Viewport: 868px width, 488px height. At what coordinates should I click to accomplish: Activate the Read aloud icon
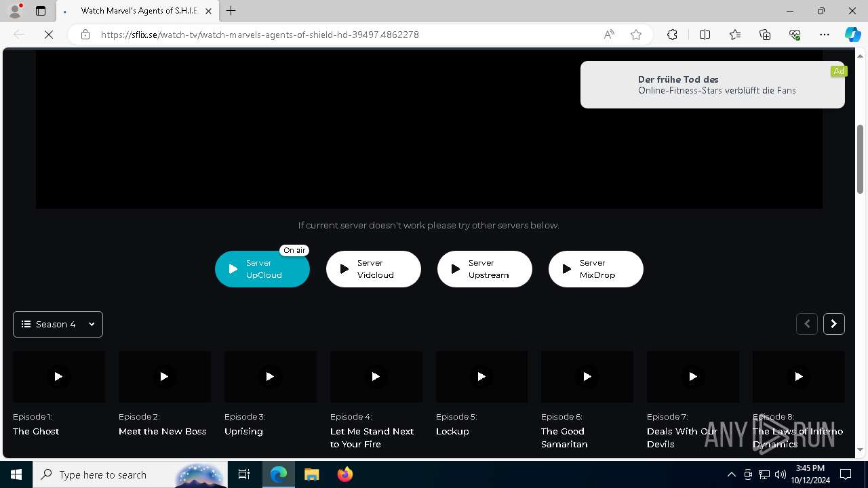(609, 35)
